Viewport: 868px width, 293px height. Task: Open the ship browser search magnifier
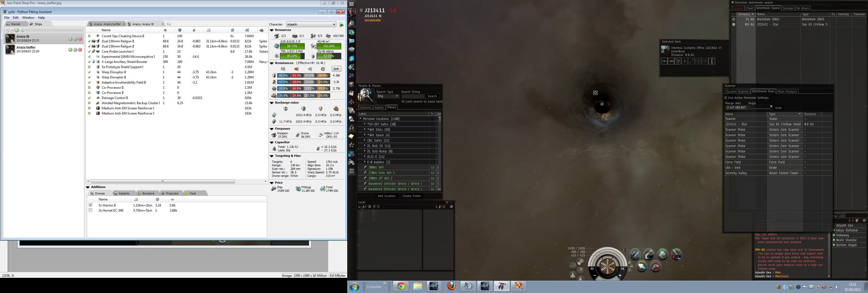click(x=22, y=30)
